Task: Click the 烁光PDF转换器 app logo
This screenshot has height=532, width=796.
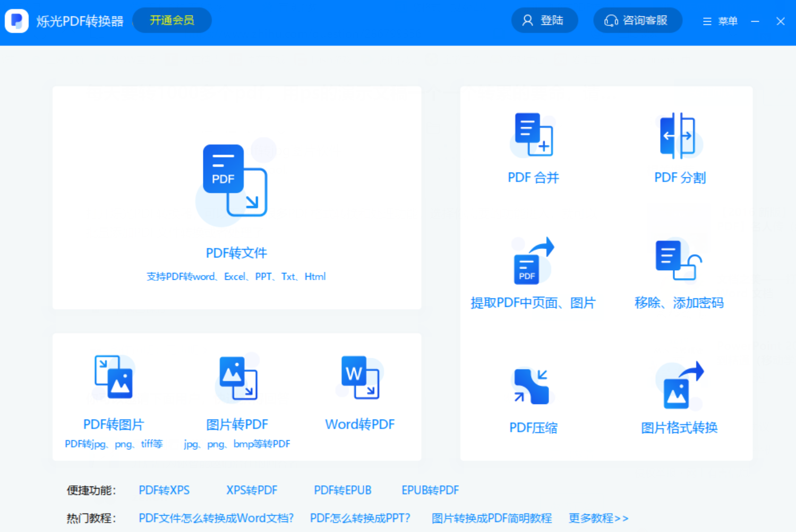Action: click(x=16, y=21)
